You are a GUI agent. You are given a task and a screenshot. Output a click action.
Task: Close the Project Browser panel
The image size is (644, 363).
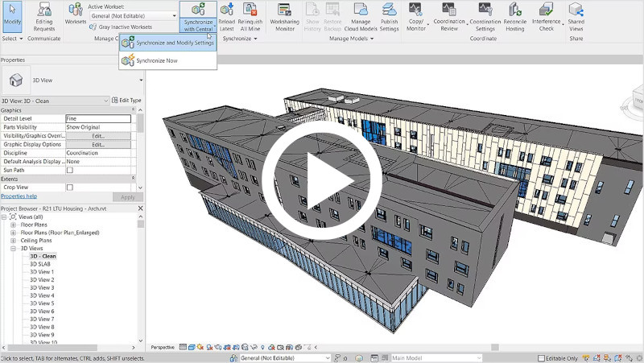point(140,208)
